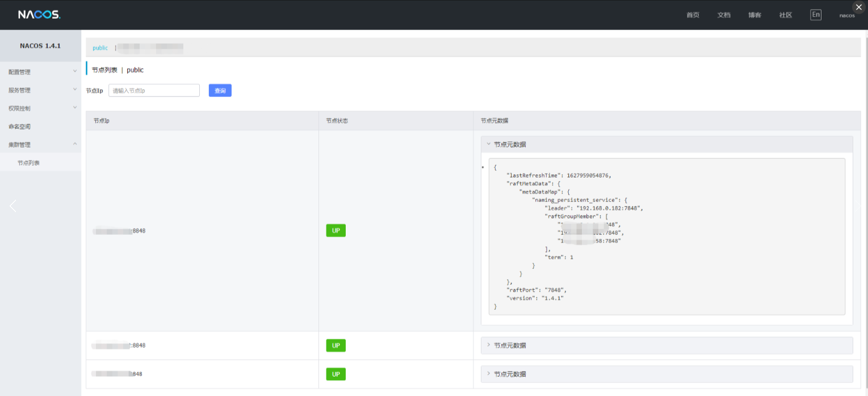This screenshot has height=396, width=868.
Task: Click the 查询 button
Action: coord(220,90)
